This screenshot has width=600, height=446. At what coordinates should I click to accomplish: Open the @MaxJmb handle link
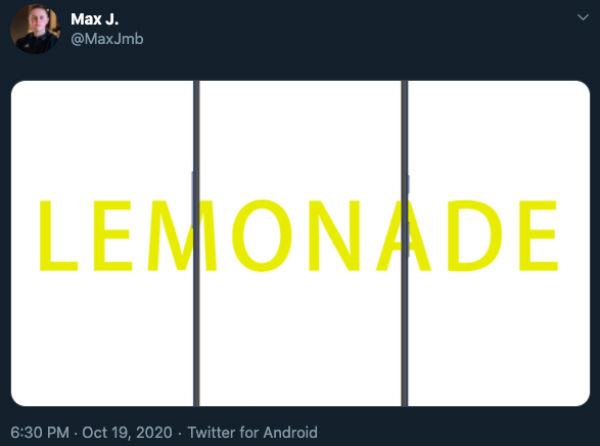tap(107, 39)
